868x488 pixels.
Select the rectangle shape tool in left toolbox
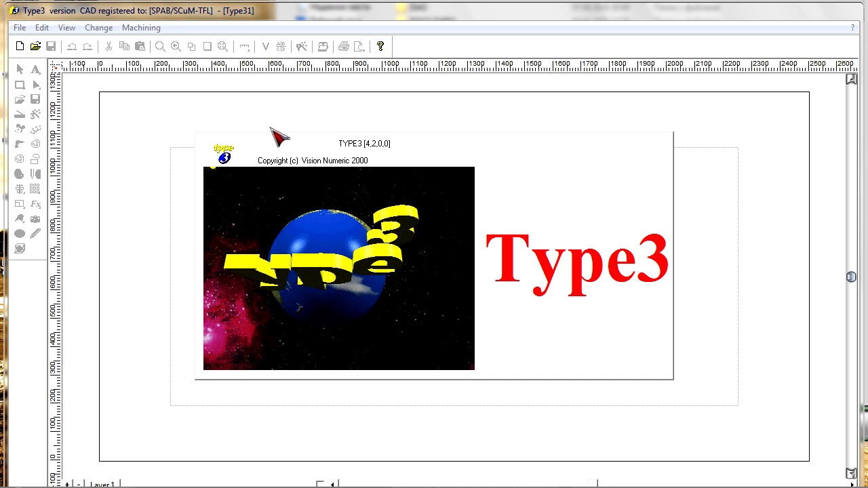[x=20, y=85]
